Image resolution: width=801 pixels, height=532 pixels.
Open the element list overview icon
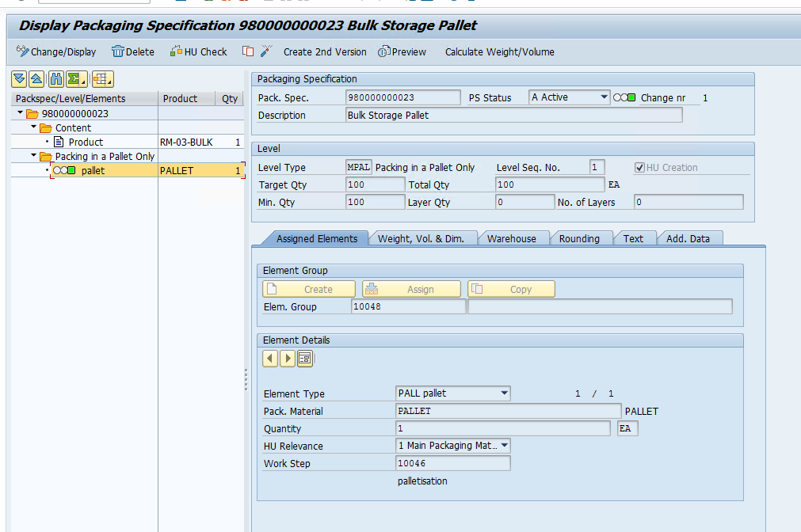click(305, 359)
